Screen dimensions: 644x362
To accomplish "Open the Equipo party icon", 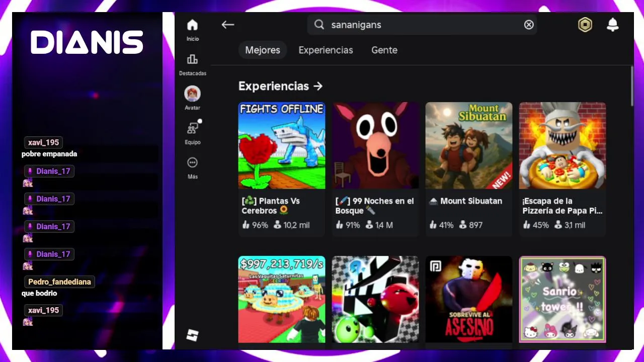I will [193, 128].
